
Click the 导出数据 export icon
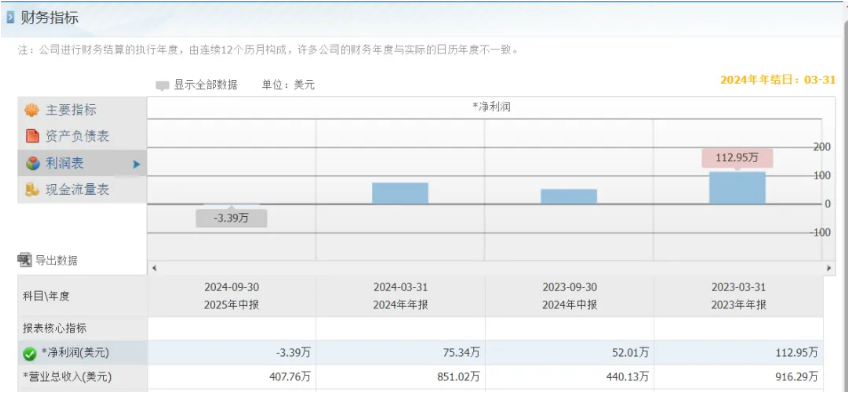[25, 260]
